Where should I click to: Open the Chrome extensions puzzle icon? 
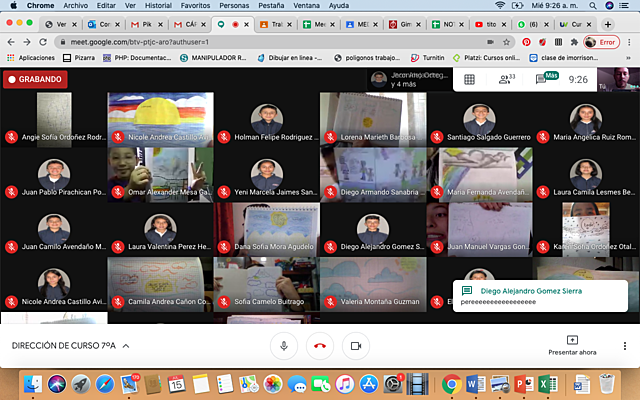point(574,42)
